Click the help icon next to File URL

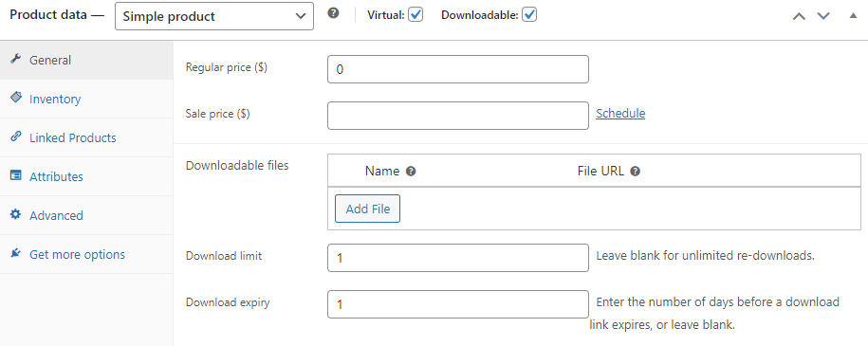tap(636, 172)
